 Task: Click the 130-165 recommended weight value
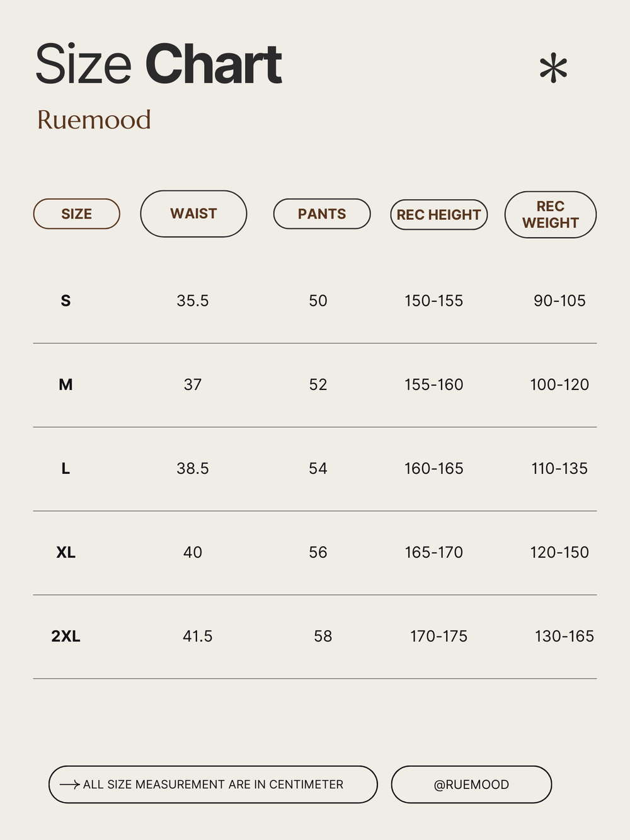pyautogui.click(x=564, y=636)
